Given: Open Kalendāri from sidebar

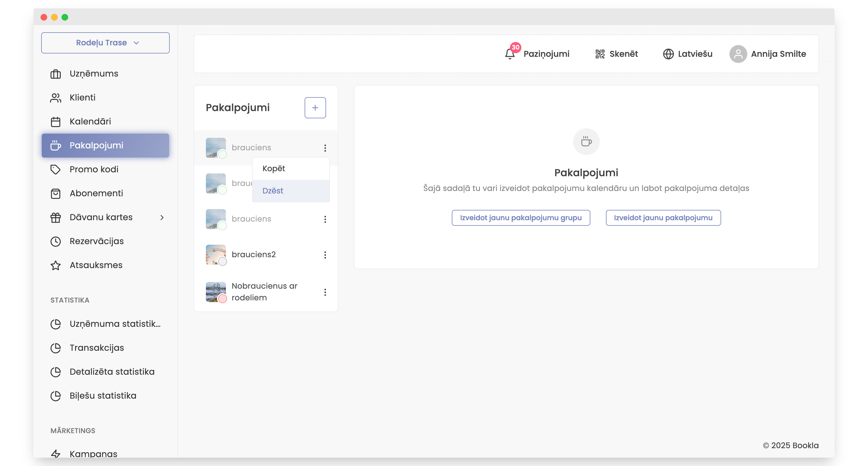Looking at the screenshot, I should pyautogui.click(x=90, y=121).
